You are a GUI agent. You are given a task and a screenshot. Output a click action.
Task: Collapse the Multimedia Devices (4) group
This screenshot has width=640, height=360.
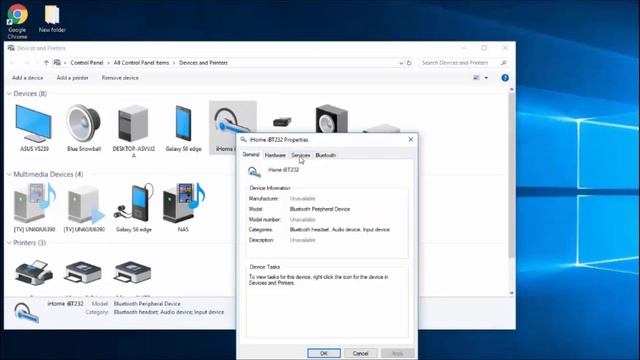point(9,174)
